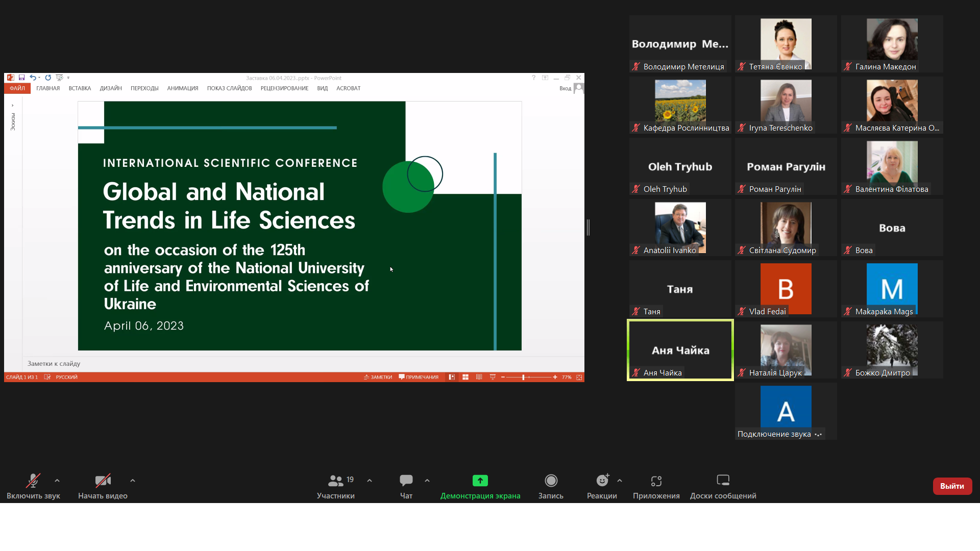
Task: Leave meeting with Выйти button
Action: 952,486
